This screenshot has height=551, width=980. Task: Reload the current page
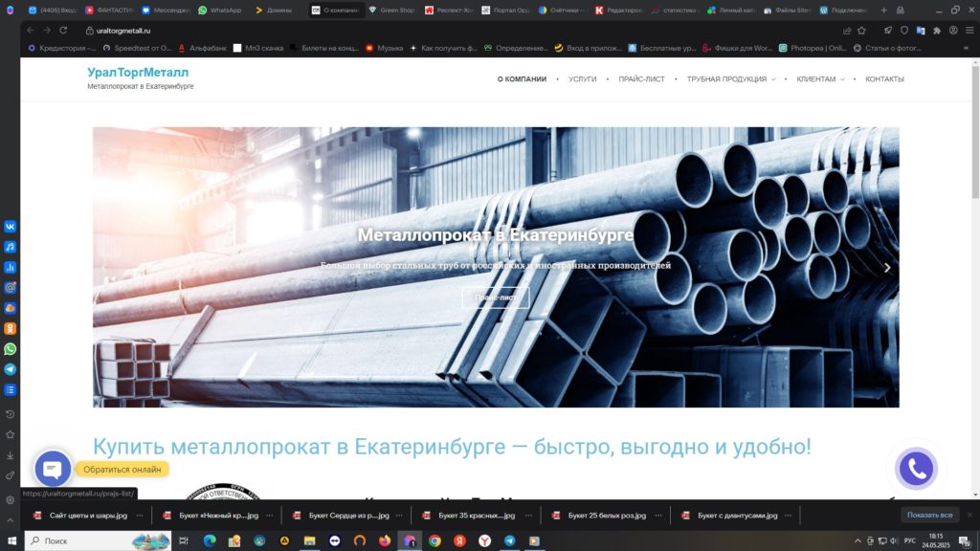click(x=63, y=30)
